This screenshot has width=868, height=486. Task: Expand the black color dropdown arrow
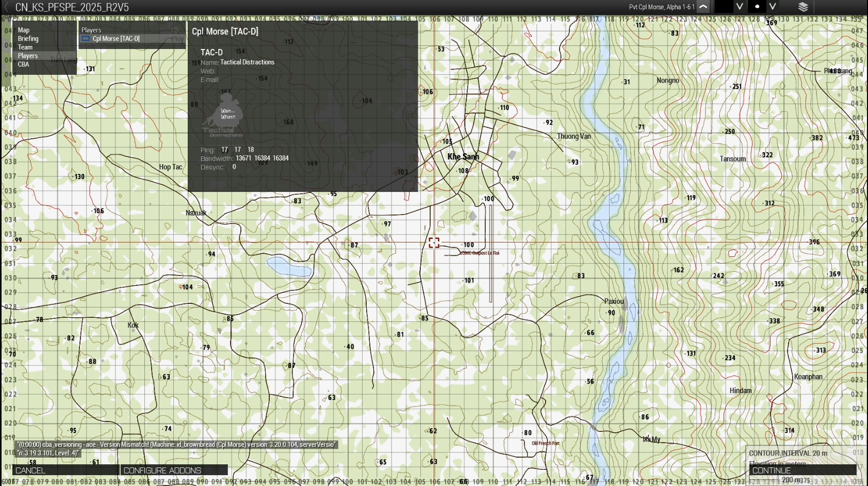coord(740,7)
